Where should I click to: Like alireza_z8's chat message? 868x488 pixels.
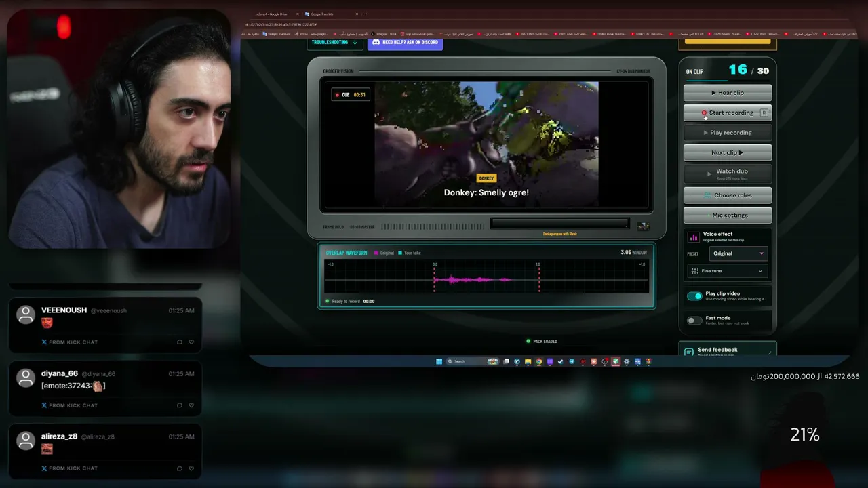pyautogui.click(x=191, y=468)
